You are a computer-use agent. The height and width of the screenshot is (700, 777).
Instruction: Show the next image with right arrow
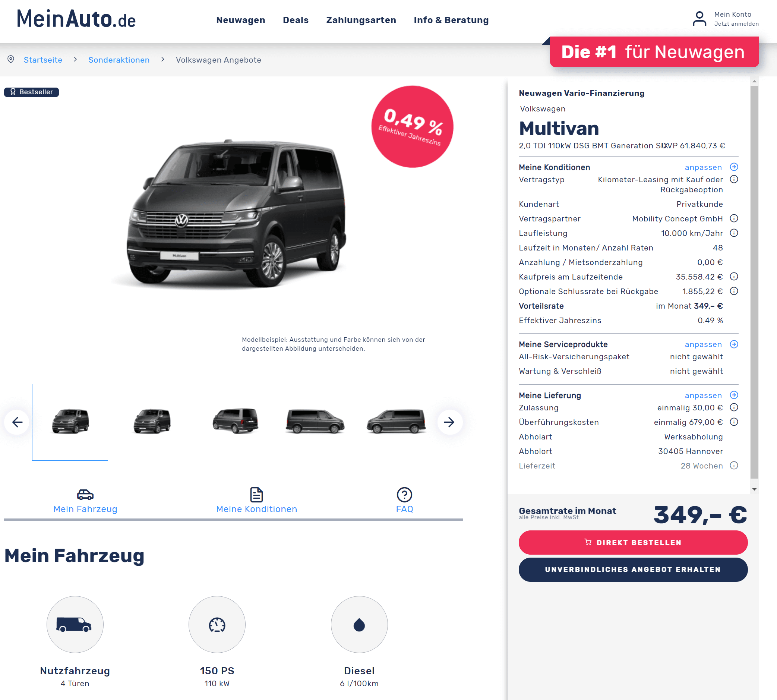click(449, 422)
